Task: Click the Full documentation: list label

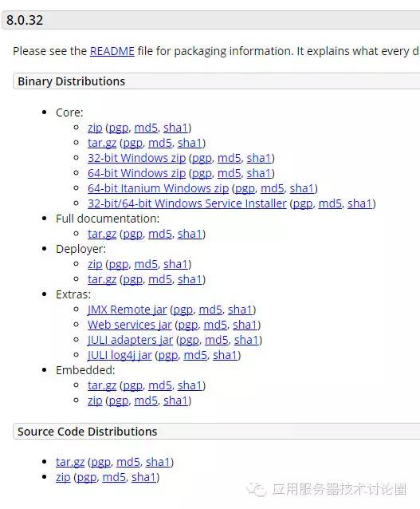Action: (x=108, y=219)
